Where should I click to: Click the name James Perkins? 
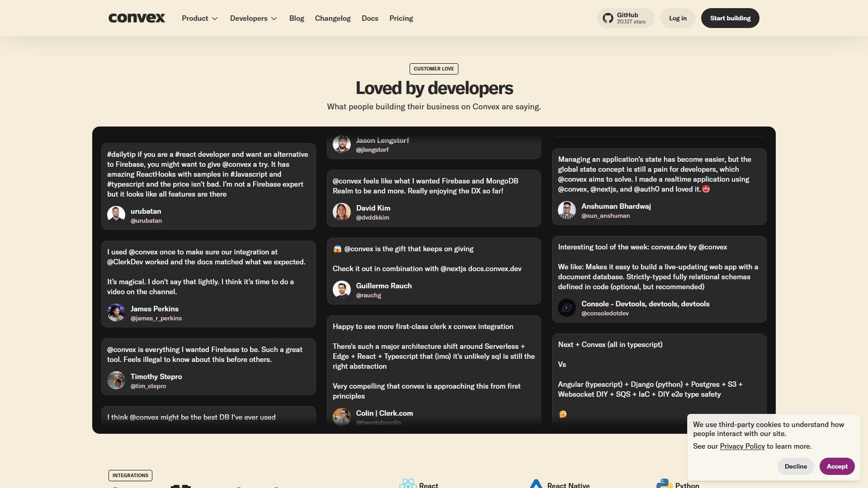tap(154, 309)
